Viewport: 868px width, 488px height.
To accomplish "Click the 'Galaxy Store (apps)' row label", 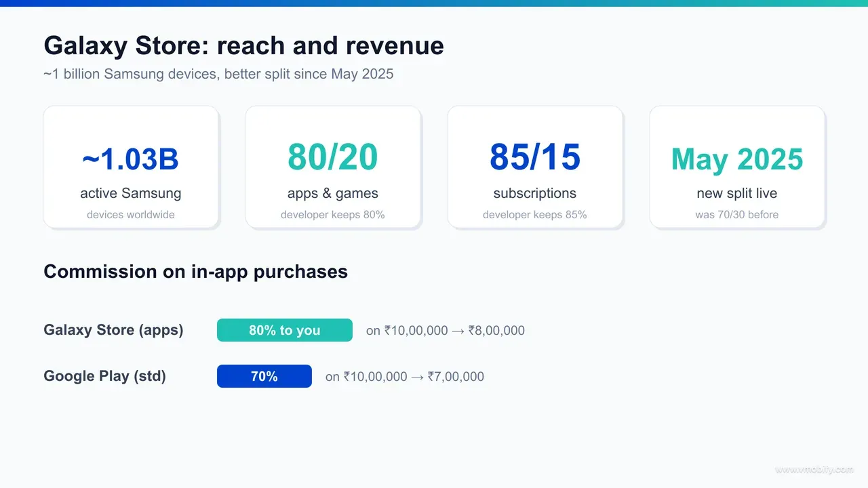I will pyautogui.click(x=114, y=330).
